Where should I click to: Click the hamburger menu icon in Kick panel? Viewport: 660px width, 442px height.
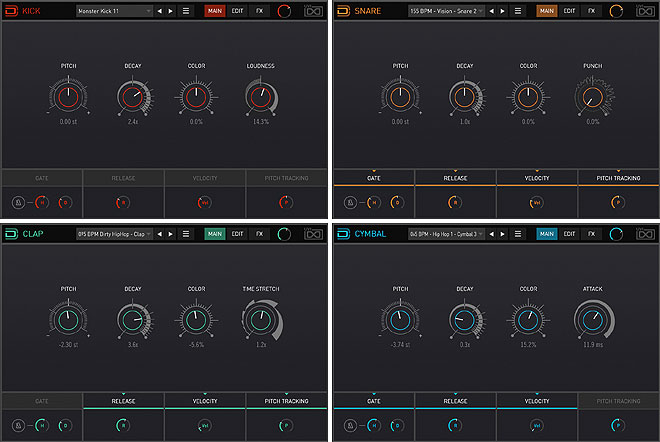tap(186, 11)
